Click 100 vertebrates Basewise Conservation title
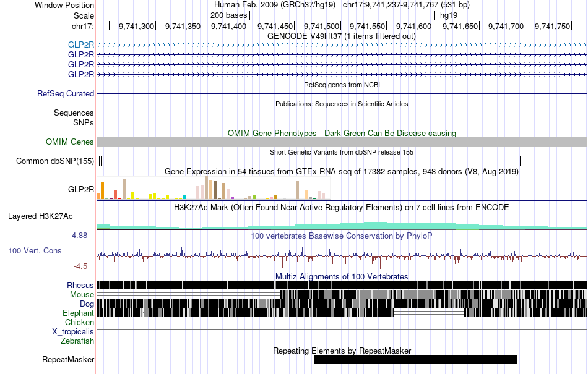 tap(342, 236)
